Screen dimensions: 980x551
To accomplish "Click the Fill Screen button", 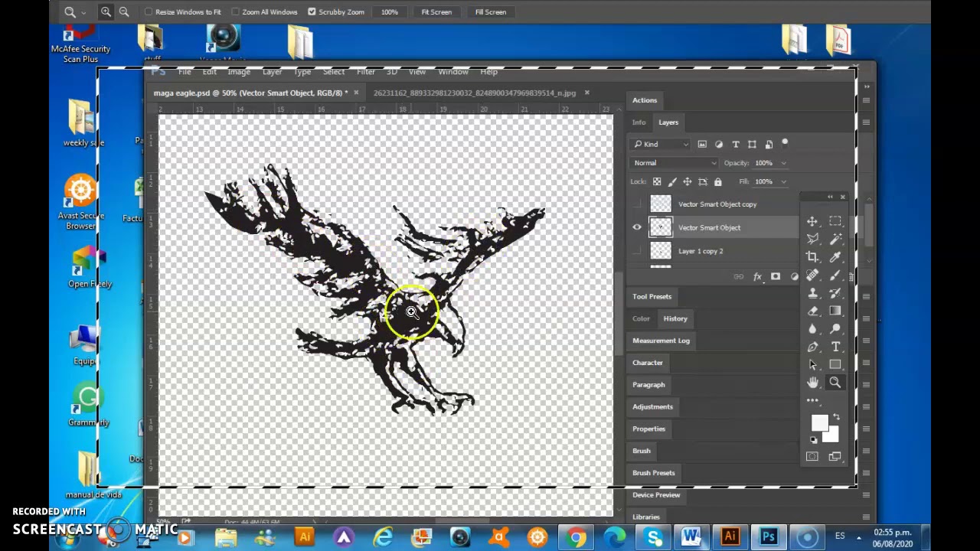I will coord(491,12).
